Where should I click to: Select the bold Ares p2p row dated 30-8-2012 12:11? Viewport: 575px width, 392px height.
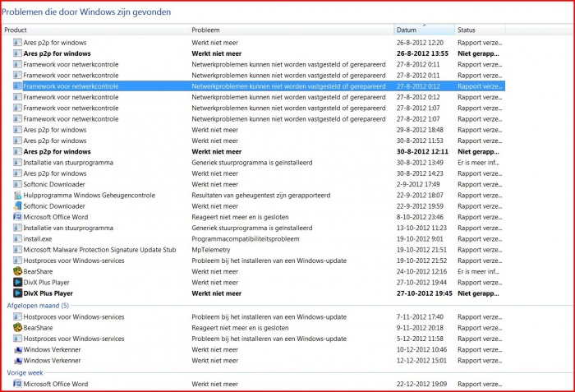pos(258,151)
